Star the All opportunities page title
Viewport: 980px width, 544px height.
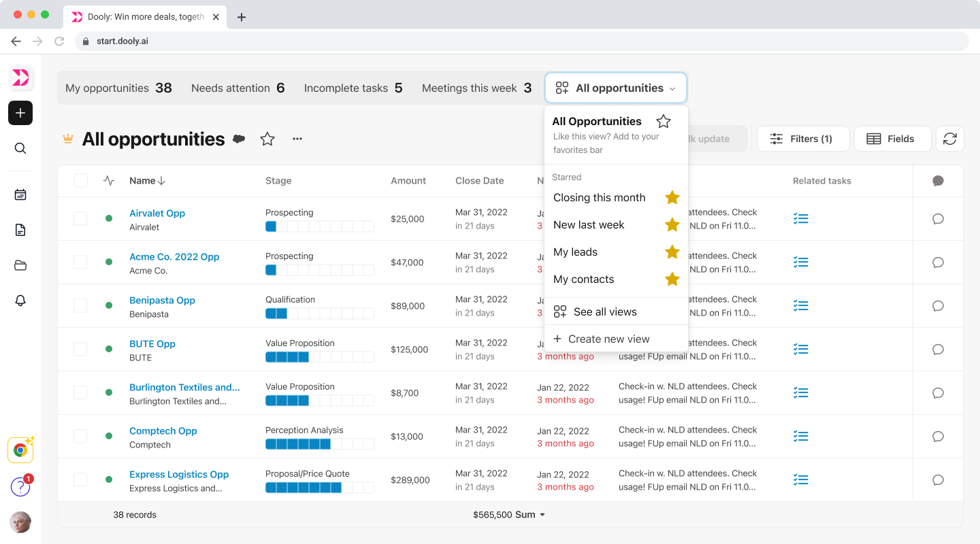click(267, 139)
